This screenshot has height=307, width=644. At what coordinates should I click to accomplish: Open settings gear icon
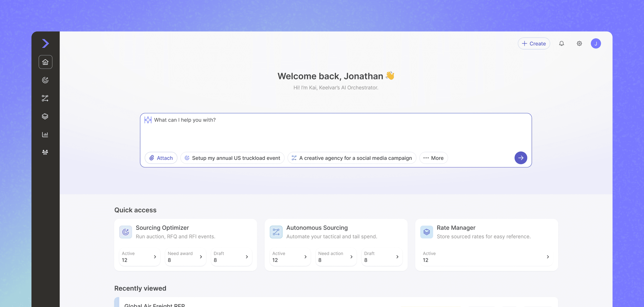point(579,43)
